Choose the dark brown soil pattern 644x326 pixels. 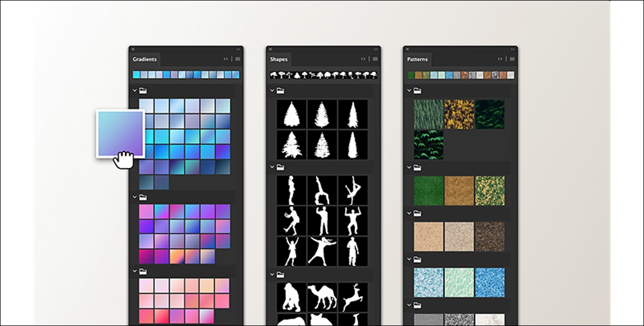click(x=490, y=236)
